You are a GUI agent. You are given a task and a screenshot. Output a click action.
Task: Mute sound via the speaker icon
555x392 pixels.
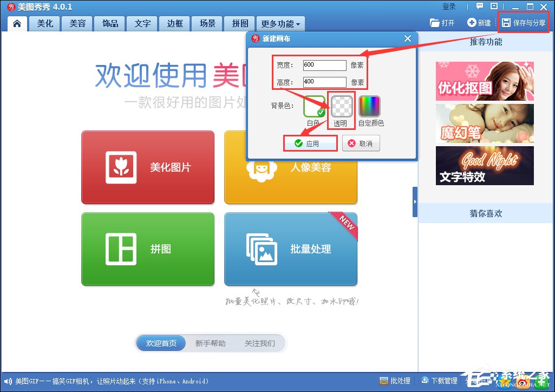point(6,381)
